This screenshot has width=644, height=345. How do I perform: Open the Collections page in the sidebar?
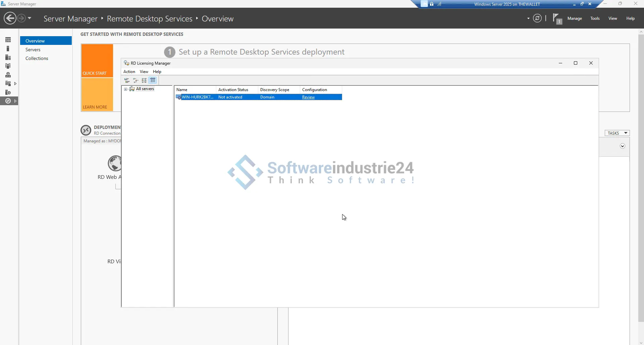(x=37, y=58)
